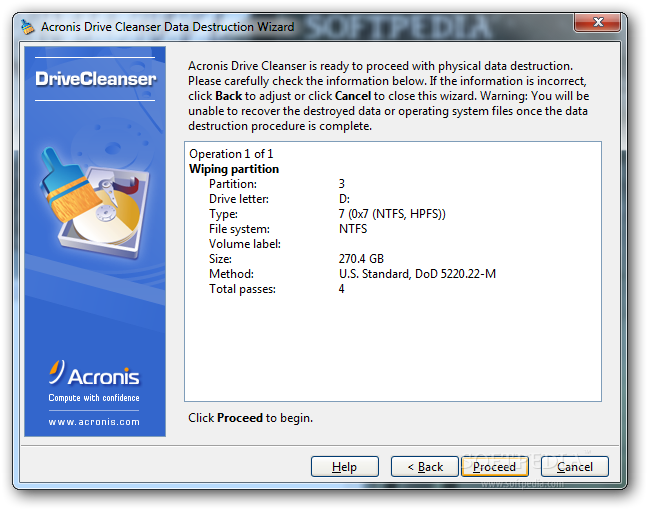Open Help for the wizard
This screenshot has height=510, width=648.
(345, 467)
